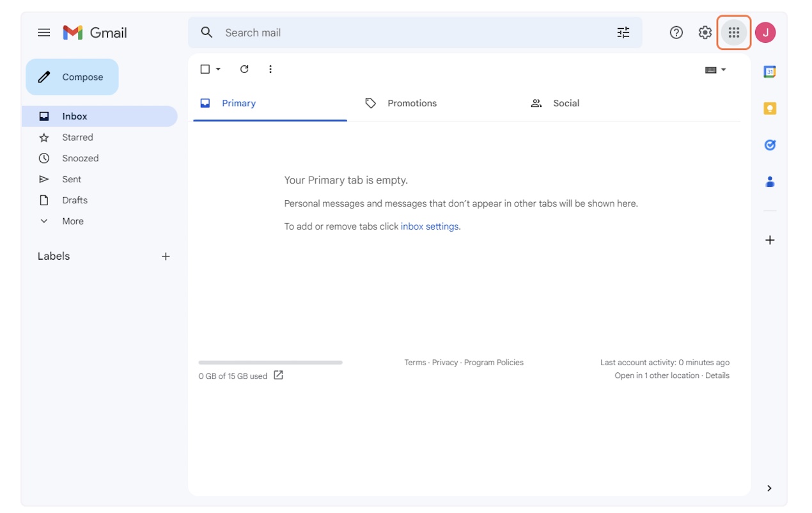
Task: Click the Gmail logo
Action: (x=95, y=33)
